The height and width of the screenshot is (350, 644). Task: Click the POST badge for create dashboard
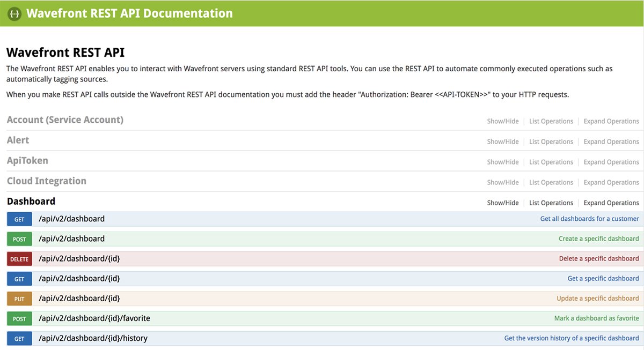19,239
